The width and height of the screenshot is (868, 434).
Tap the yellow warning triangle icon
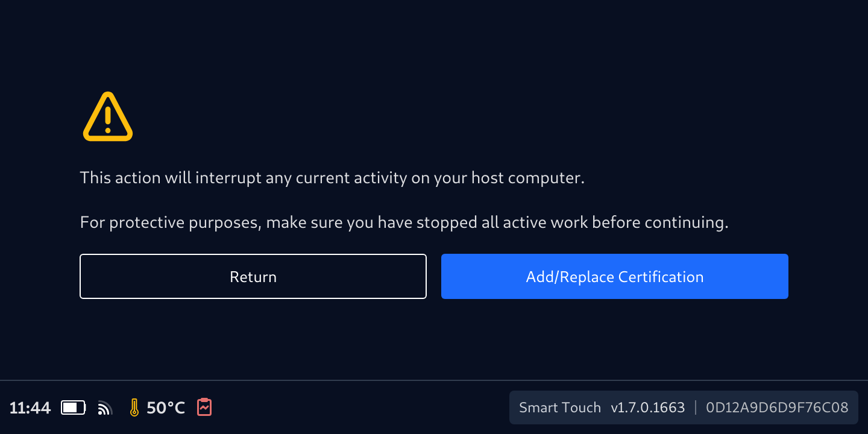107,117
